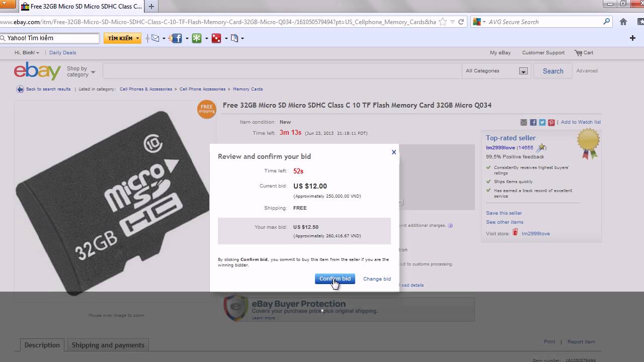Click the FREE shipping badge on image
The image size is (644, 362).
click(x=206, y=109)
